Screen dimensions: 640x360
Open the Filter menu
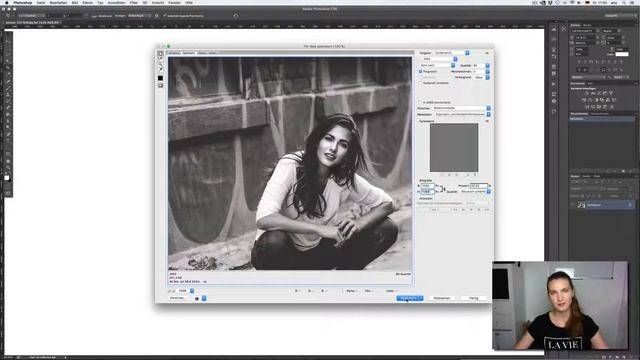[134, 2]
